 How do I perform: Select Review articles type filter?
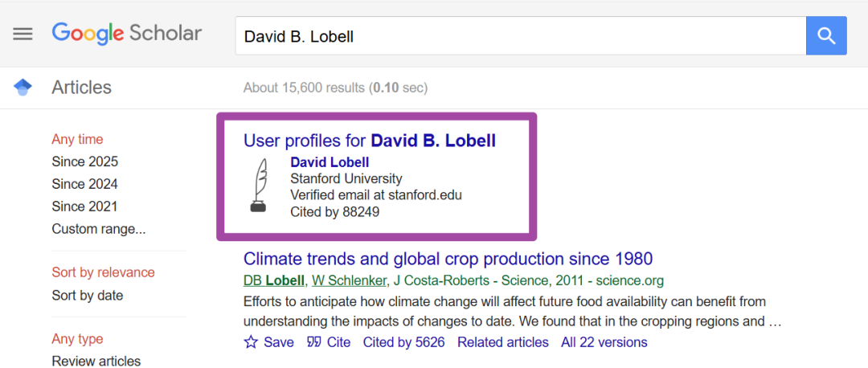tap(96, 362)
